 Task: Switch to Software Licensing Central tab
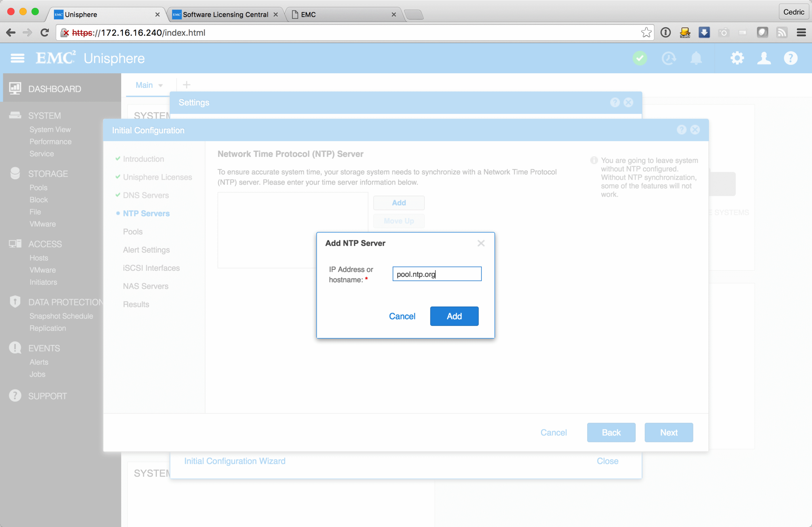[x=225, y=14]
